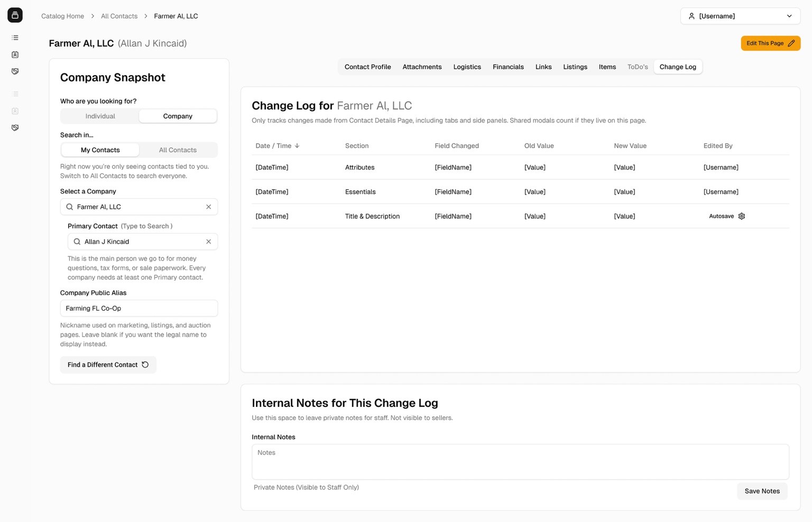
Task: Go to the All Contacts breadcrumb link
Action: click(x=119, y=16)
